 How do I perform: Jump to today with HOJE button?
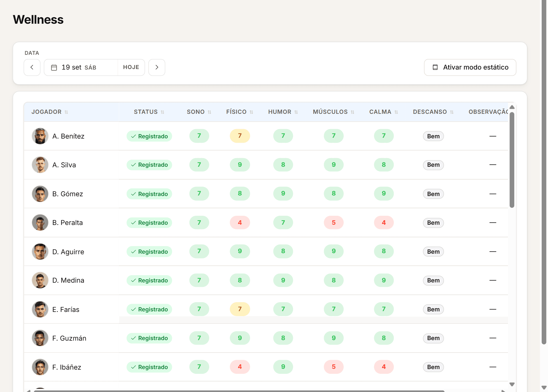tap(131, 67)
